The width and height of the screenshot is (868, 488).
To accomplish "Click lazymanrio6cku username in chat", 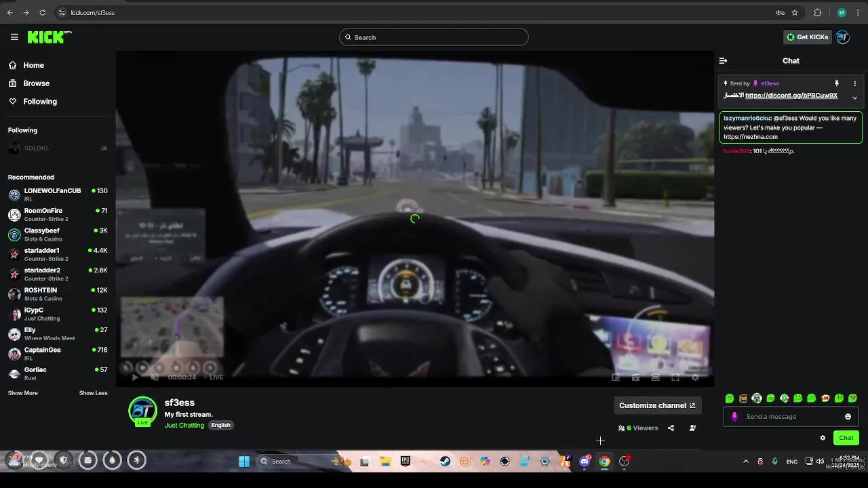I will (747, 118).
